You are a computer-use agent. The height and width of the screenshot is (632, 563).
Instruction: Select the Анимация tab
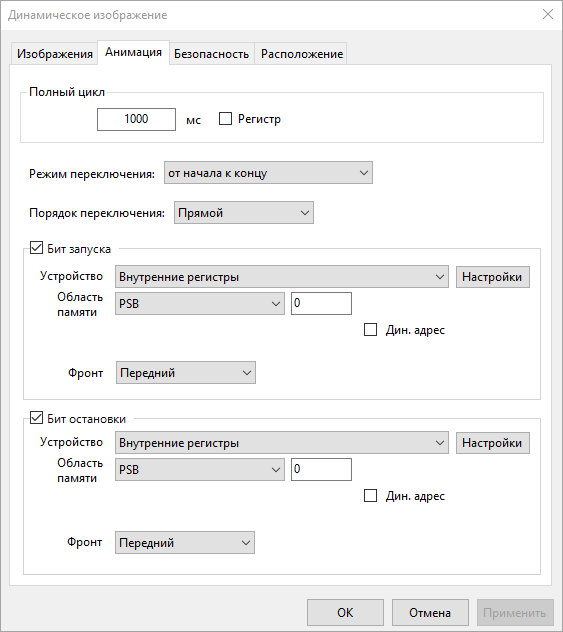(x=133, y=52)
